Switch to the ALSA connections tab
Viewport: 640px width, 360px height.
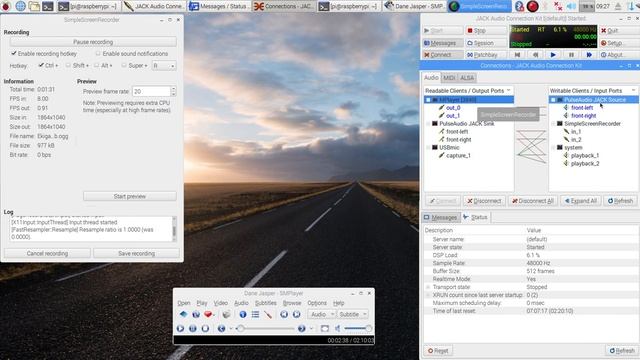[467, 78]
